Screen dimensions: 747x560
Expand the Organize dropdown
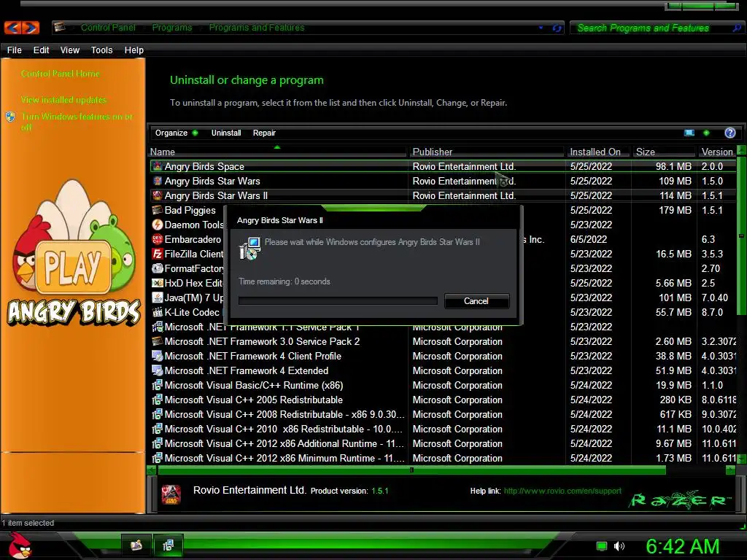177,133
